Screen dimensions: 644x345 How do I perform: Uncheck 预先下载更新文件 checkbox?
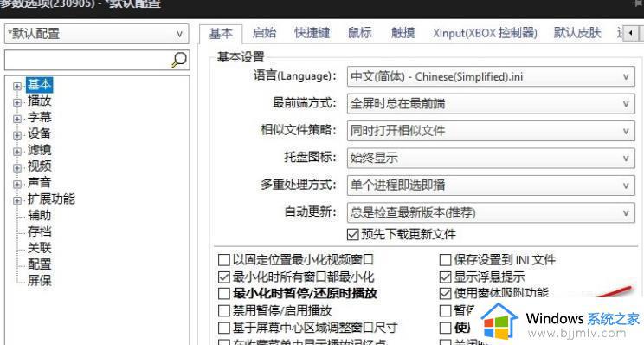click(x=353, y=234)
